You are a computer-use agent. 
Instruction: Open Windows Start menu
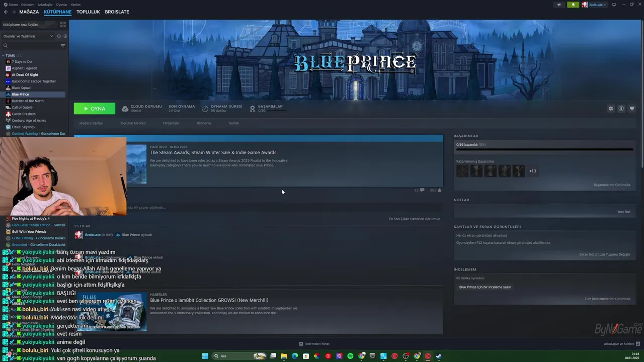[205, 356]
